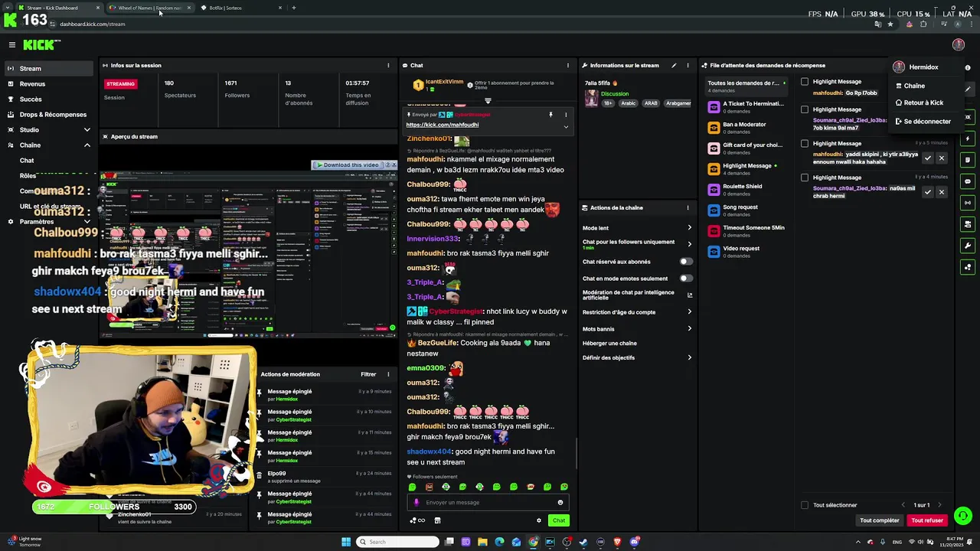The height and width of the screenshot is (551, 980).
Task: Expand the pinned message chevron
Action: (566, 127)
